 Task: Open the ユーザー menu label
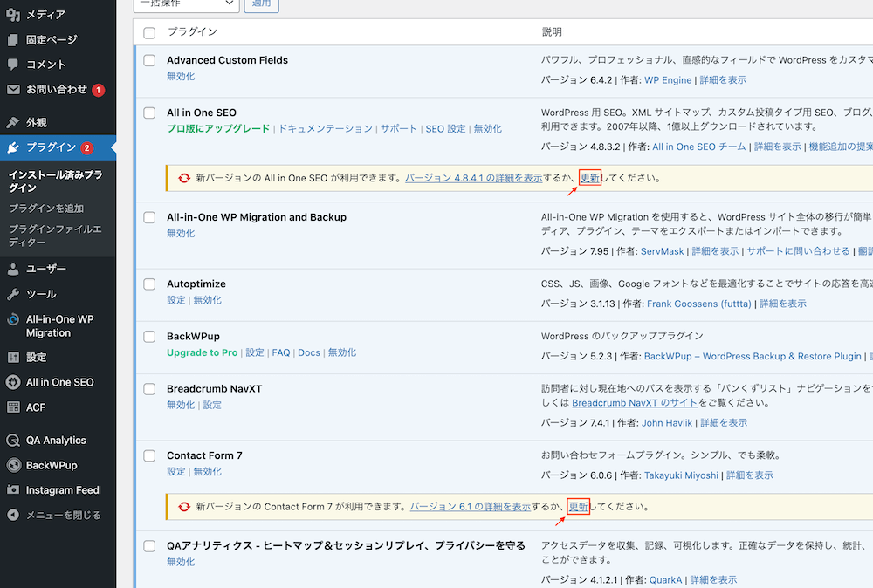46,270
